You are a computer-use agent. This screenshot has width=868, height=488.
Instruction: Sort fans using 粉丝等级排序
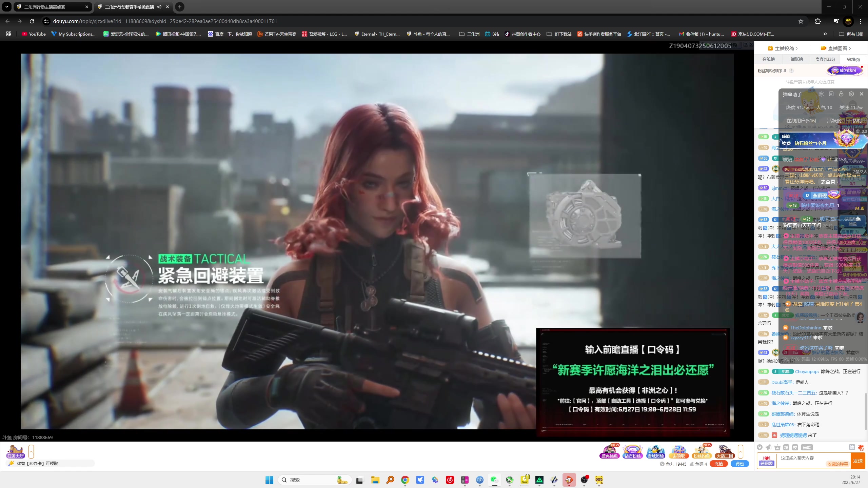(772, 70)
